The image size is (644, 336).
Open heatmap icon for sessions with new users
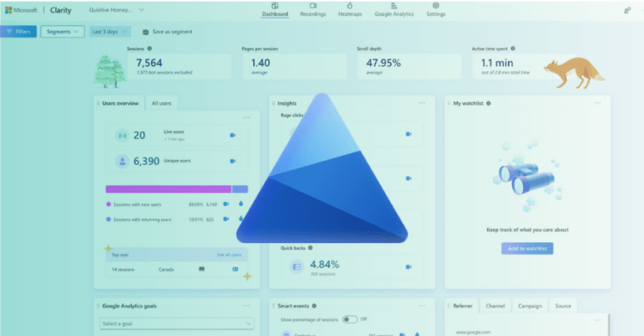(241, 204)
